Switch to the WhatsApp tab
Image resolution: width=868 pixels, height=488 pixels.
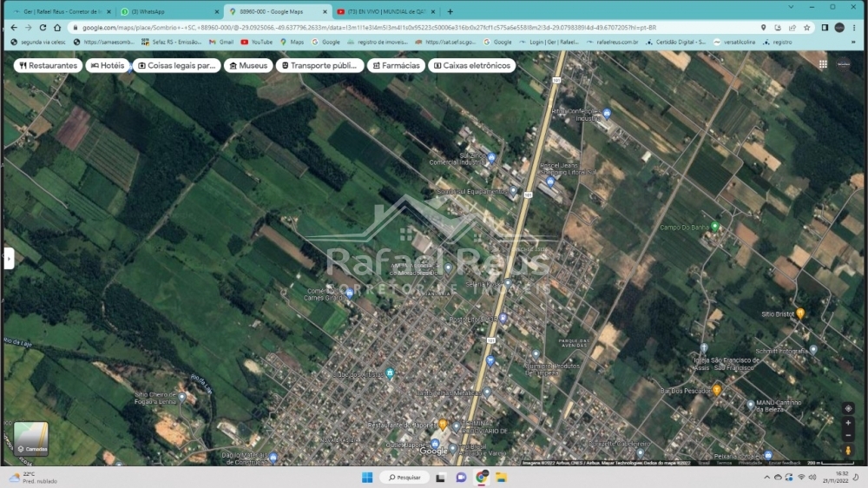click(165, 11)
